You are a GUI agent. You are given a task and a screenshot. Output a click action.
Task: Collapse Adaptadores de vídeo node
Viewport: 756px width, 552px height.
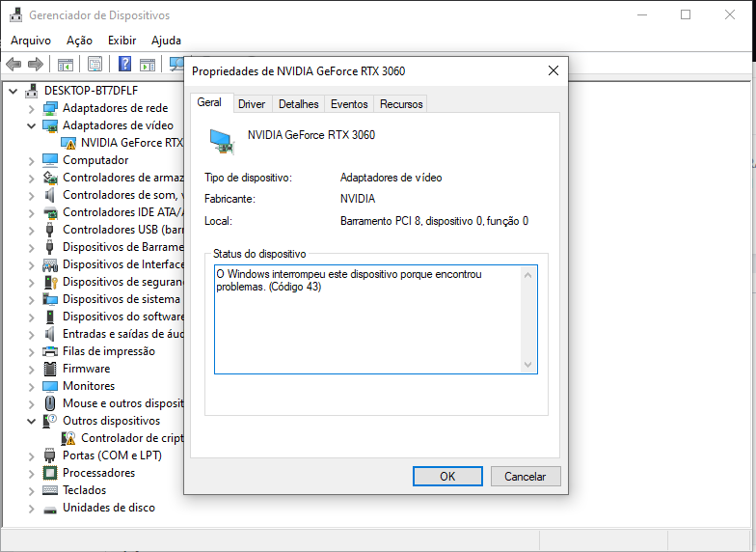32,125
